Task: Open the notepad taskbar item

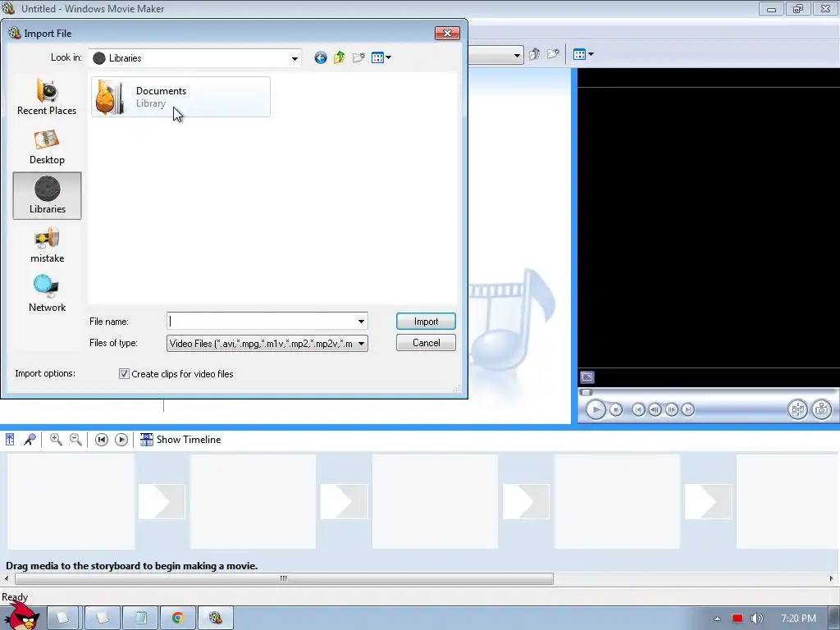Action: 140,618
